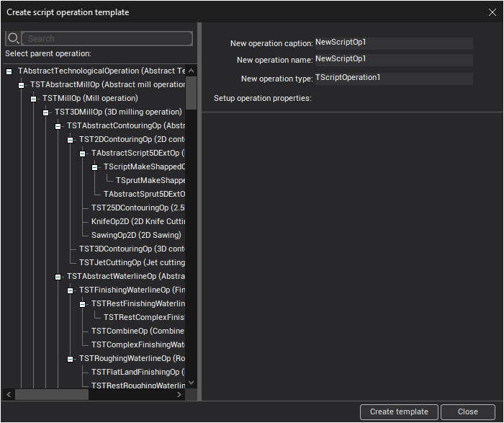Viewport: 504px width, 423px height.
Task: Collapse the TST3DMillOp expander
Action: coord(46,112)
